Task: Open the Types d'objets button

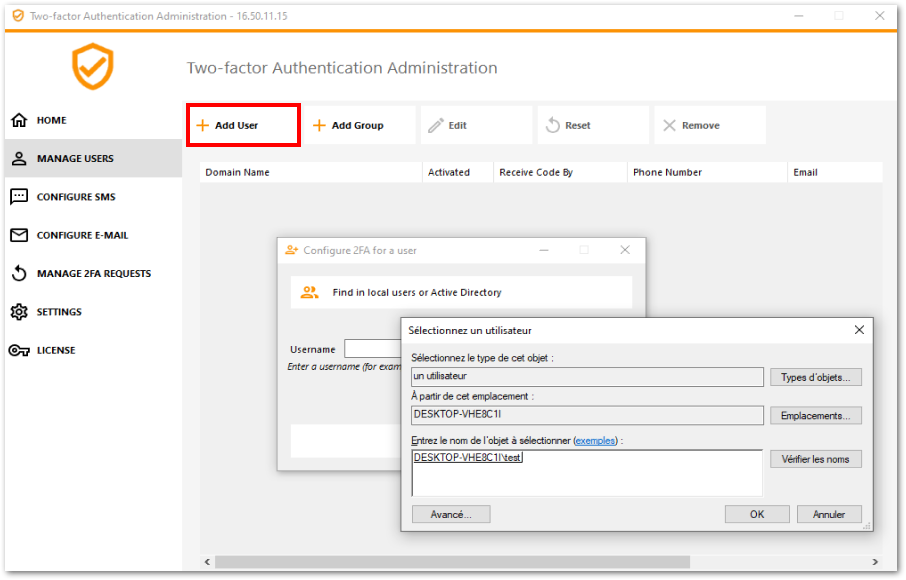Action: point(815,377)
